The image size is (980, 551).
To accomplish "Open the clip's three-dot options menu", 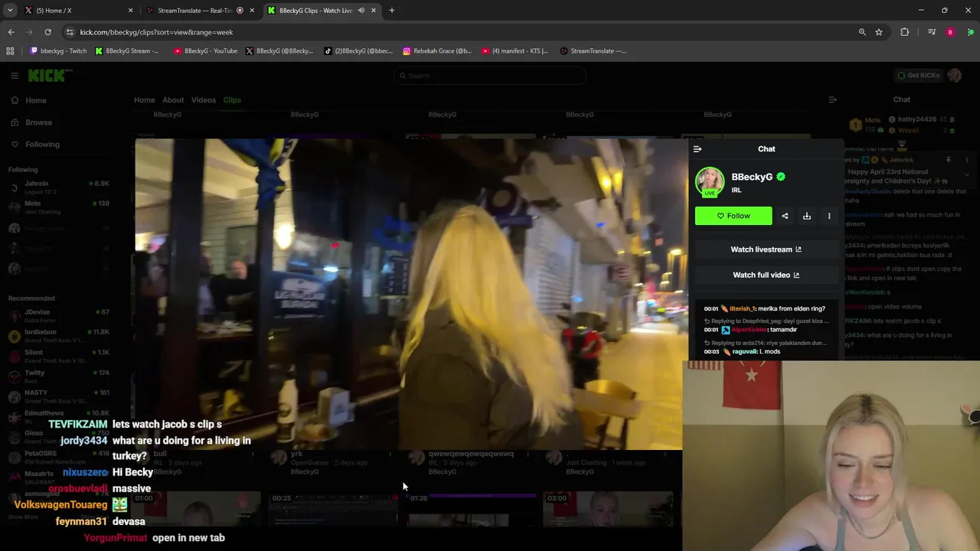I will tap(829, 216).
